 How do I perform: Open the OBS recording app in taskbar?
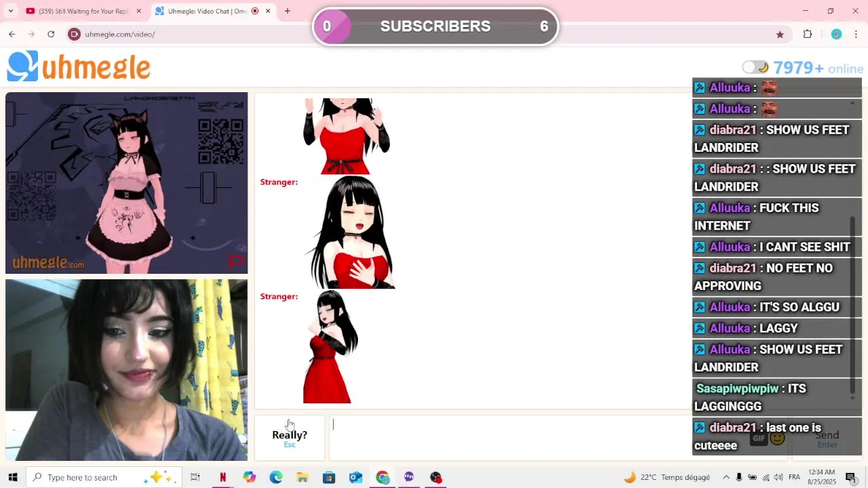pyautogui.click(x=436, y=477)
